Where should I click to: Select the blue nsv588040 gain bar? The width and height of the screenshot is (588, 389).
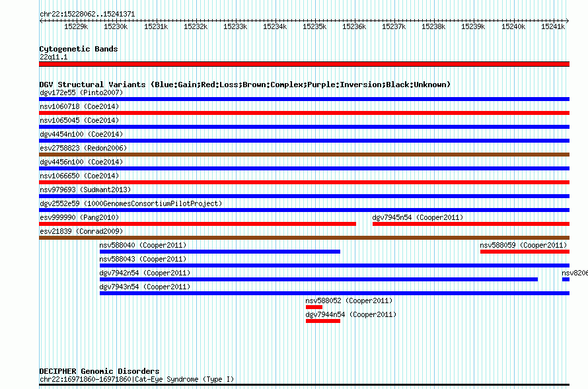pos(220,252)
